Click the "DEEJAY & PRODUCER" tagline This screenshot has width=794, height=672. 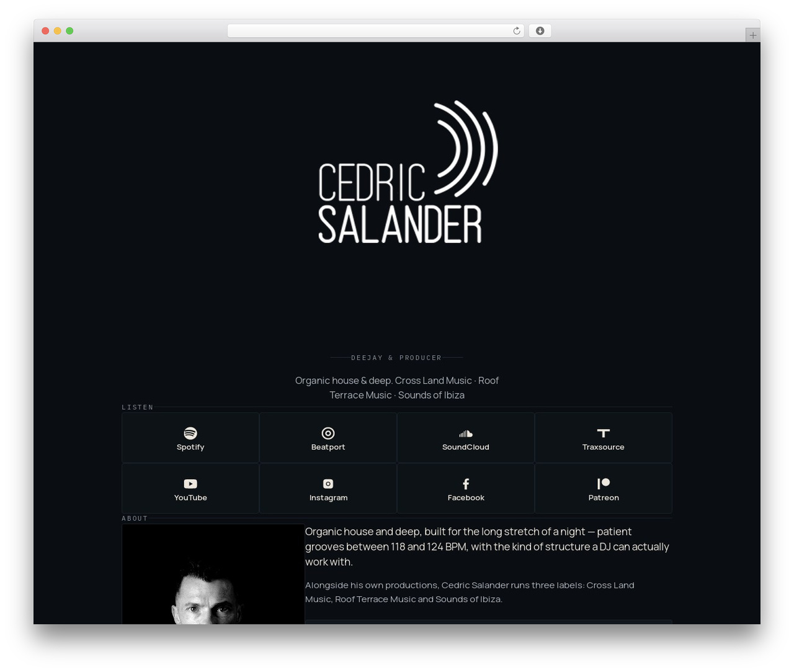pyautogui.click(x=396, y=358)
